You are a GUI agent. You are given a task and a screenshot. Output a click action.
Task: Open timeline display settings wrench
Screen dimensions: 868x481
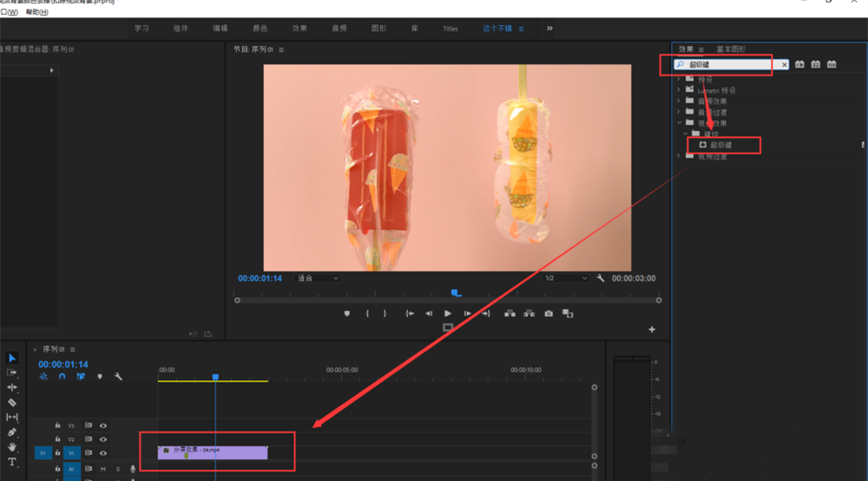point(118,377)
